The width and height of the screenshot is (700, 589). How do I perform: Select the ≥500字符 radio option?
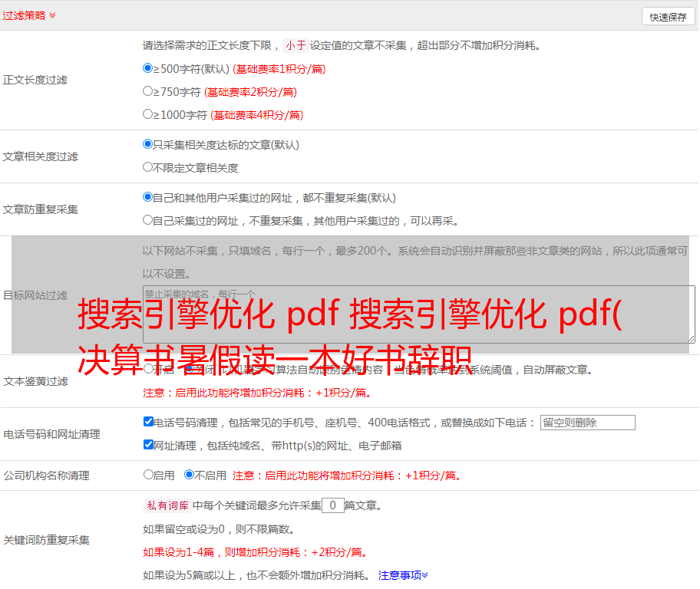[147, 68]
